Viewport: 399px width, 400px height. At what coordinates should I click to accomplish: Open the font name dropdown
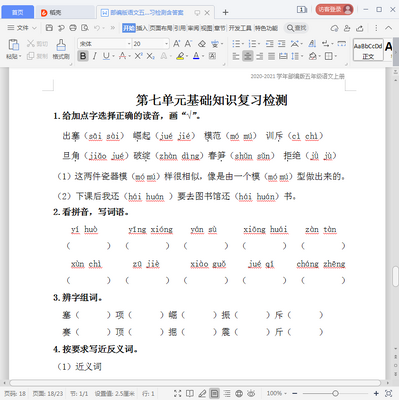104,44
